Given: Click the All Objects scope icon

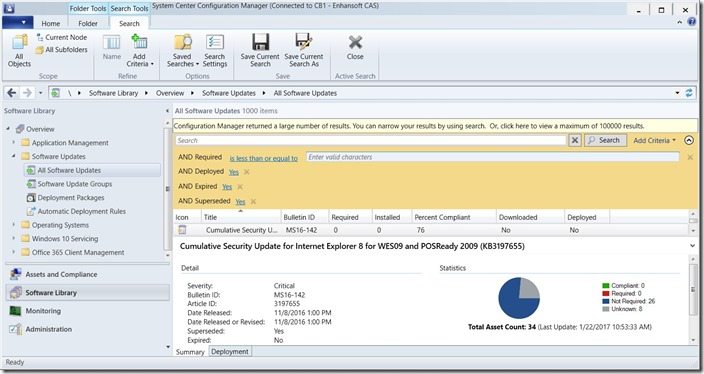Looking at the screenshot, I should tap(19, 51).
